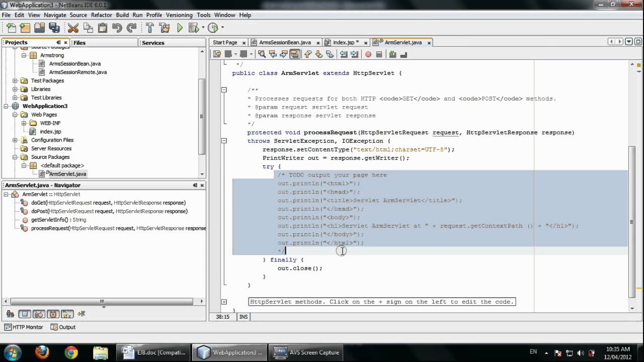The image size is (644, 362).
Task: Click the Redo arrow icon
Action: click(131, 28)
